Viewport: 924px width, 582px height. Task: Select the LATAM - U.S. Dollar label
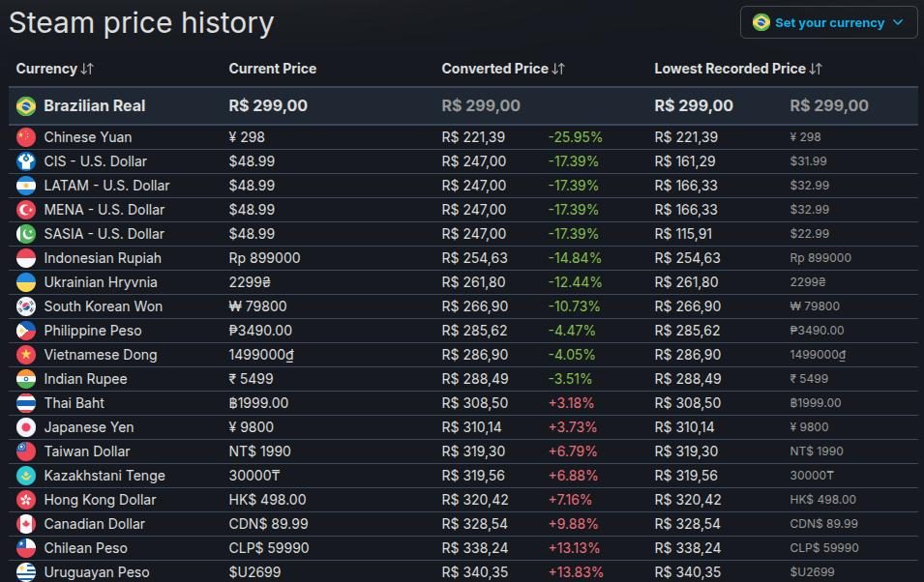tap(106, 186)
